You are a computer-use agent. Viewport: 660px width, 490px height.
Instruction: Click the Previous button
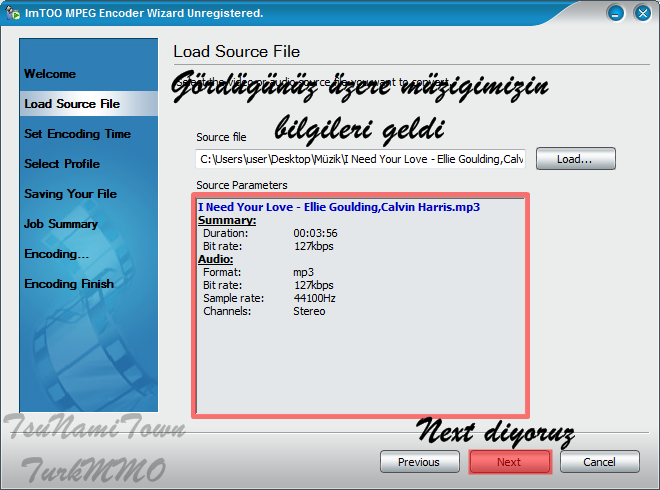pos(419,462)
